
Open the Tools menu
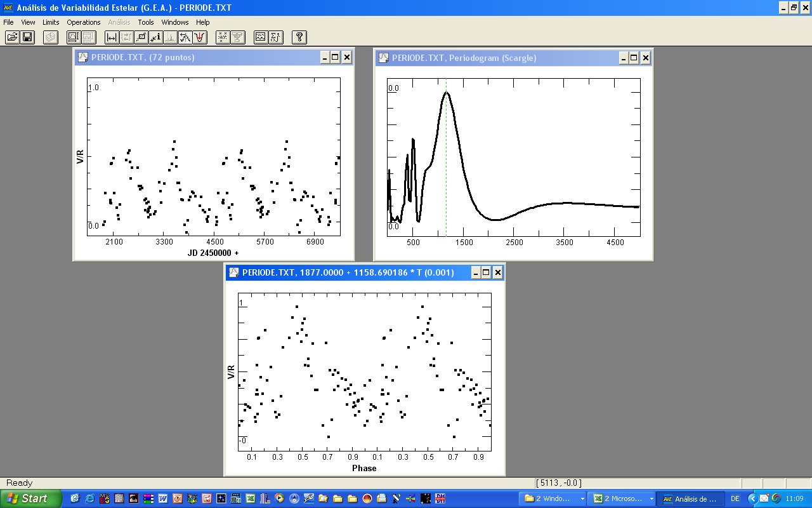pos(146,22)
